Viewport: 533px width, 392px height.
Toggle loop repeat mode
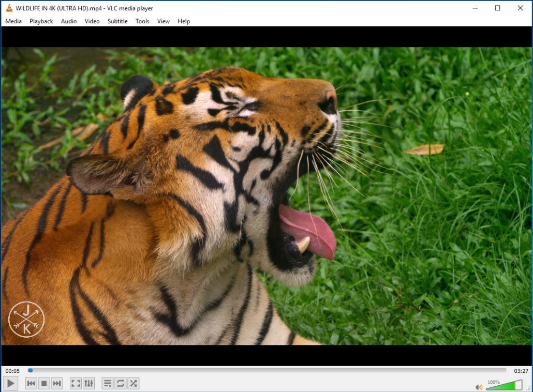(121, 383)
